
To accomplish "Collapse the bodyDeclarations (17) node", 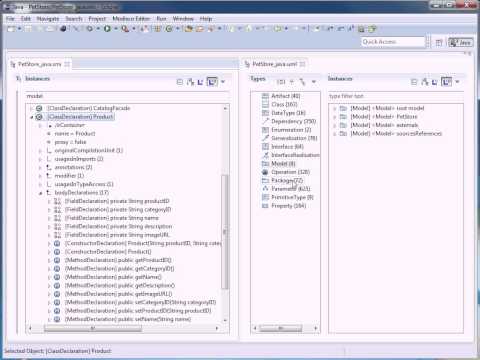I will click(x=40, y=193).
